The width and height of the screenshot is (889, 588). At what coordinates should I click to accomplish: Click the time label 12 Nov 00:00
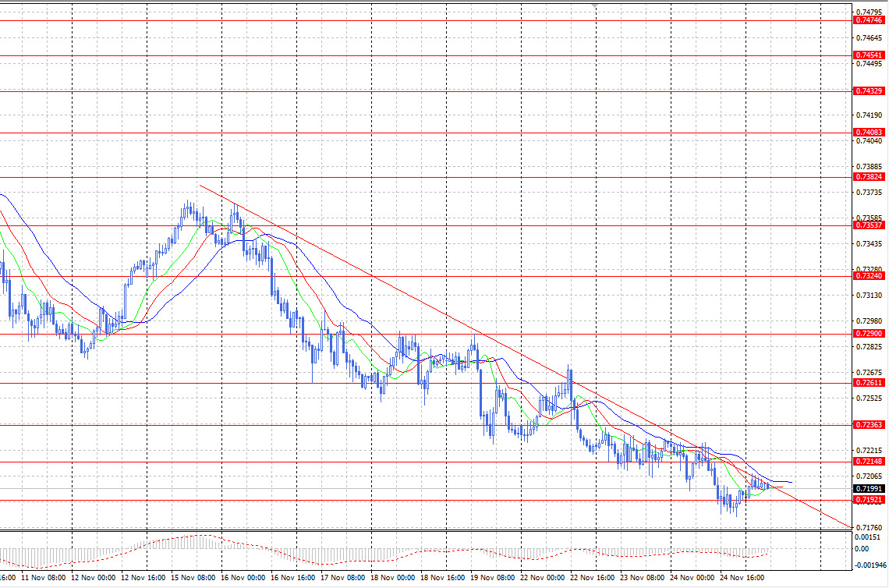pyautogui.click(x=93, y=578)
